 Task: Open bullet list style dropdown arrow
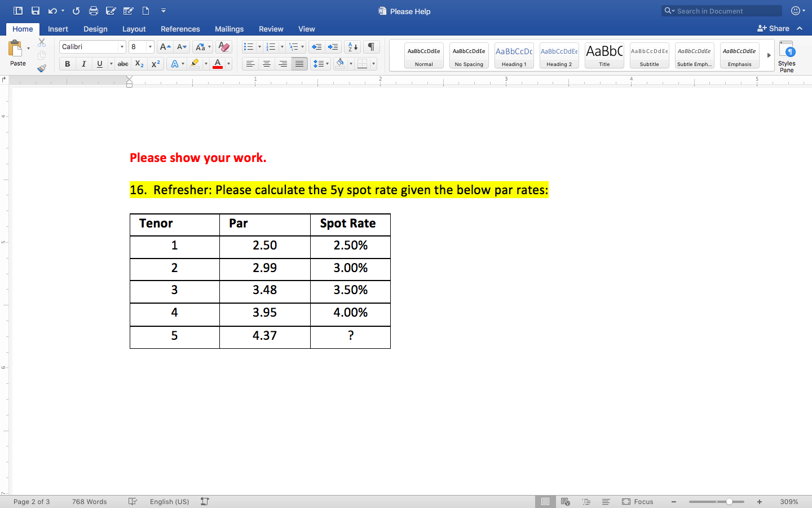pos(259,47)
